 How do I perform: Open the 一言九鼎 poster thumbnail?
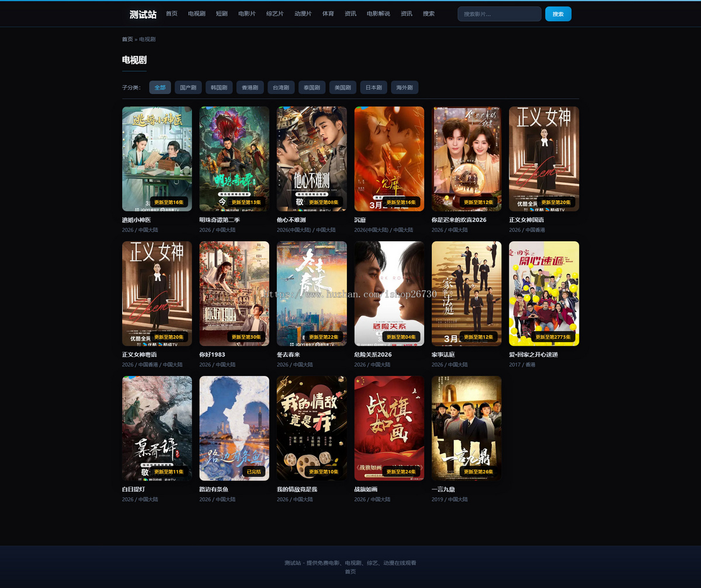[x=467, y=429]
